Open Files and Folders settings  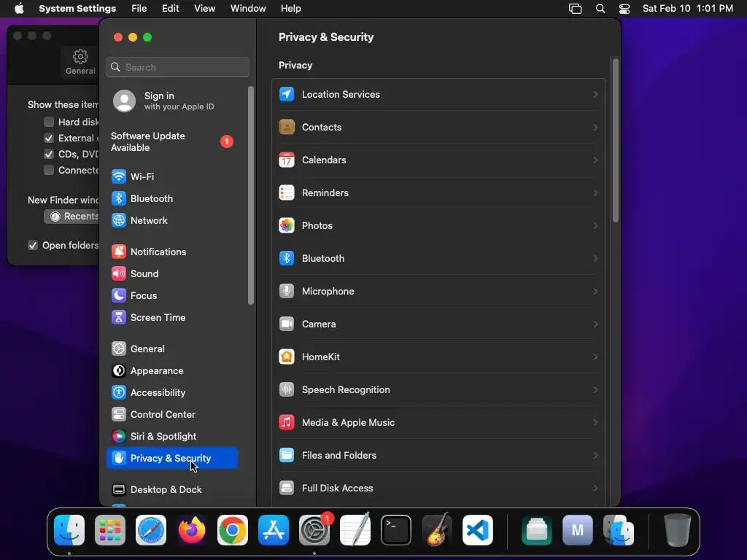click(438, 456)
